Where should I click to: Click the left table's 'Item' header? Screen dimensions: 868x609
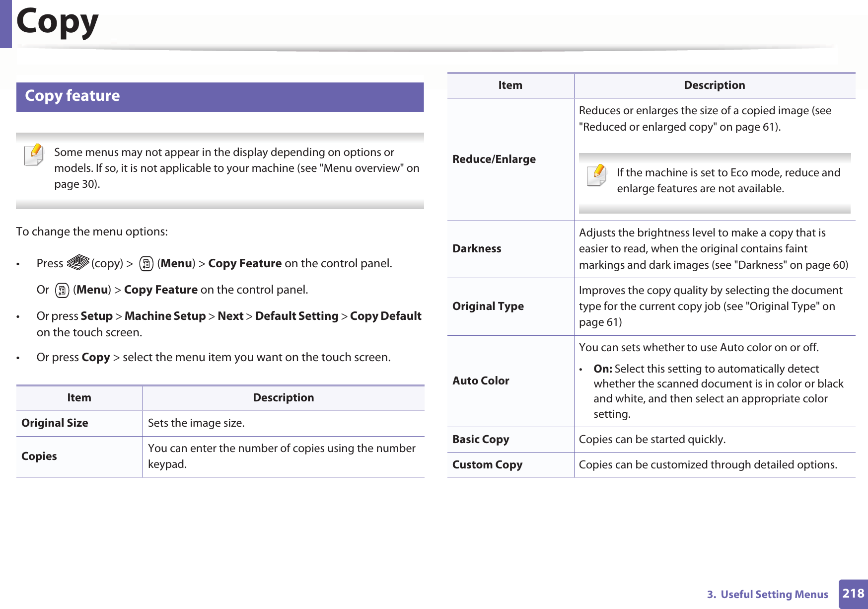pos(79,397)
